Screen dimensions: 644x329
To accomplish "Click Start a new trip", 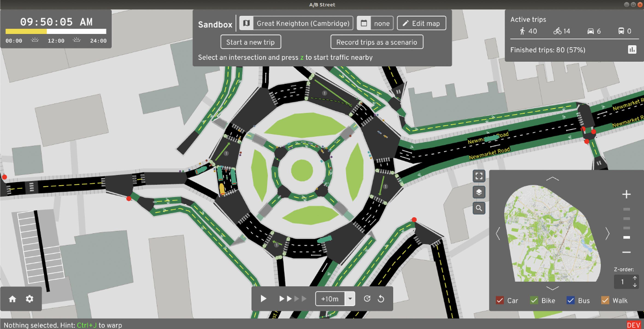I will 250,42.
